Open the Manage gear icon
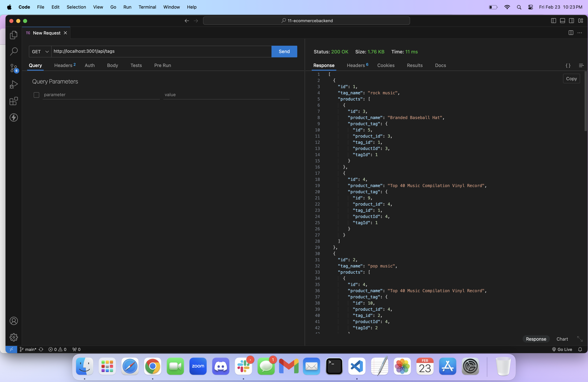Viewport: 588px width, 382px height. point(14,337)
